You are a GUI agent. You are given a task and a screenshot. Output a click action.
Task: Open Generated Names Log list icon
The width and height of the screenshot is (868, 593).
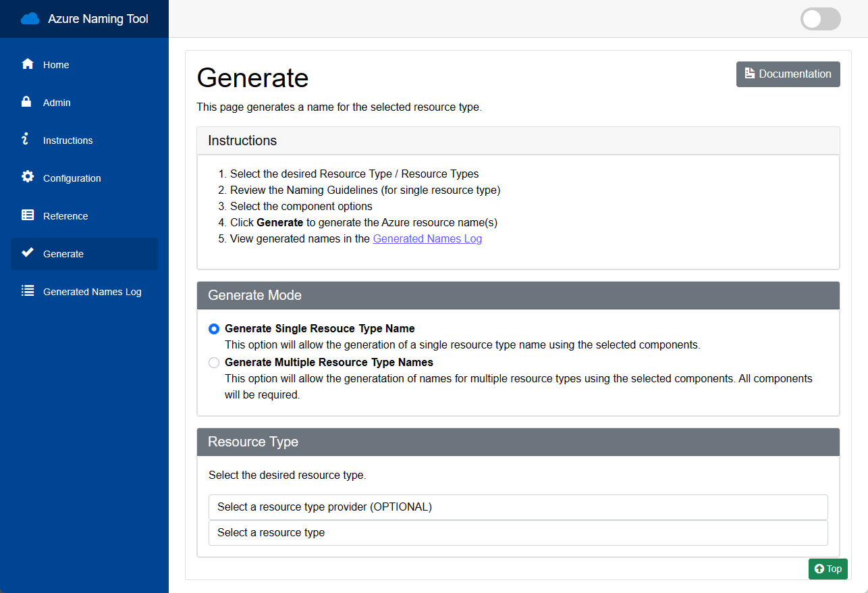click(x=27, y=290)
